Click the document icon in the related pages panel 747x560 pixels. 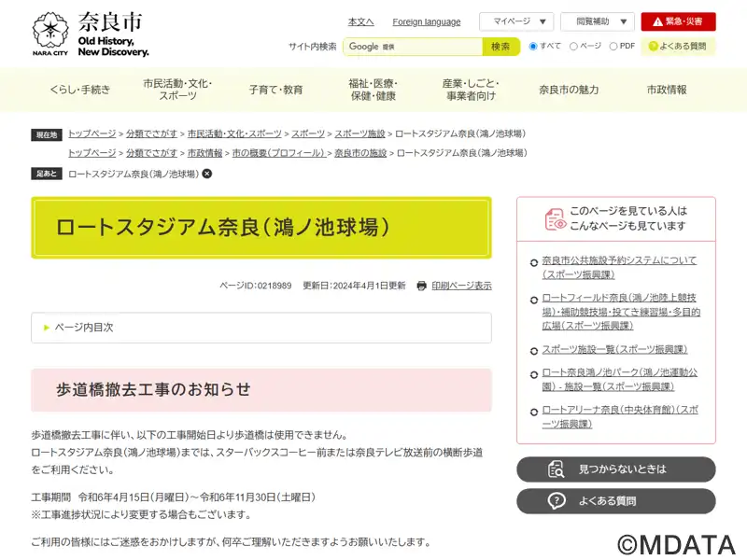point(555,219)
